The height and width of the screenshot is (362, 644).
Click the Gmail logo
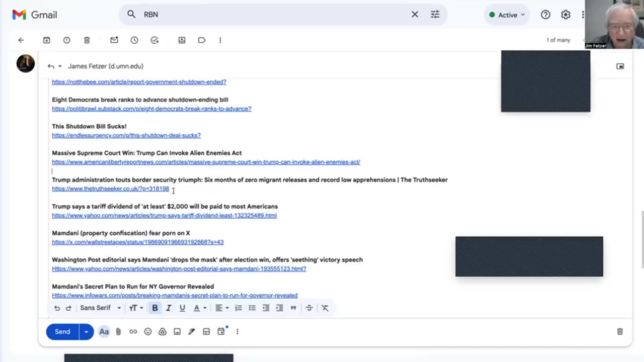[x=34, y=15]
